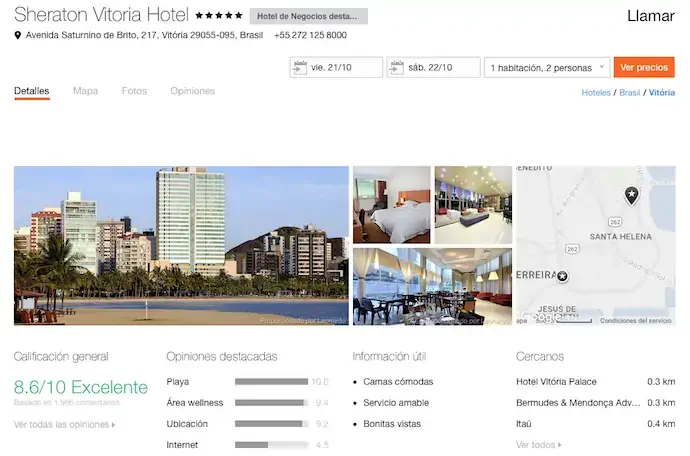Open the Hoteles breadcrumb link
This screenshot has height=456, width=690.
click(596, 93)
